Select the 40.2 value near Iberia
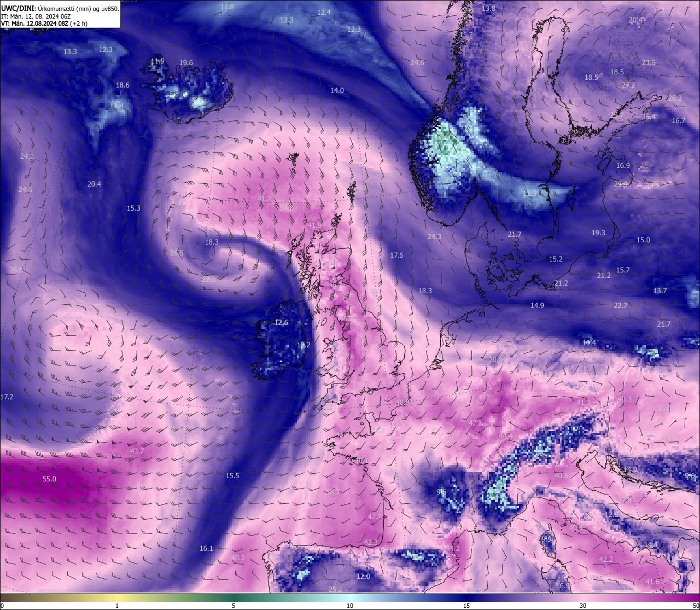 (x=238, y=557)
